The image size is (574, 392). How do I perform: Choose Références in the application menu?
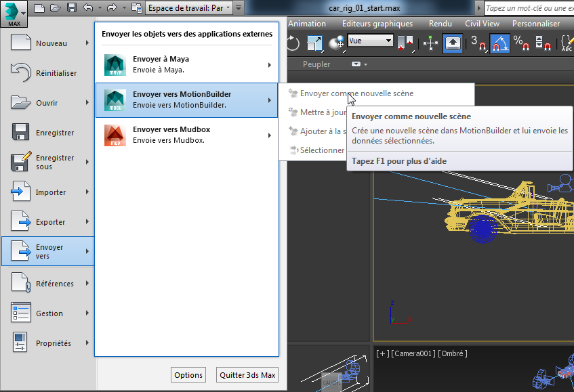pyautogui.click(x=47, y=284)
